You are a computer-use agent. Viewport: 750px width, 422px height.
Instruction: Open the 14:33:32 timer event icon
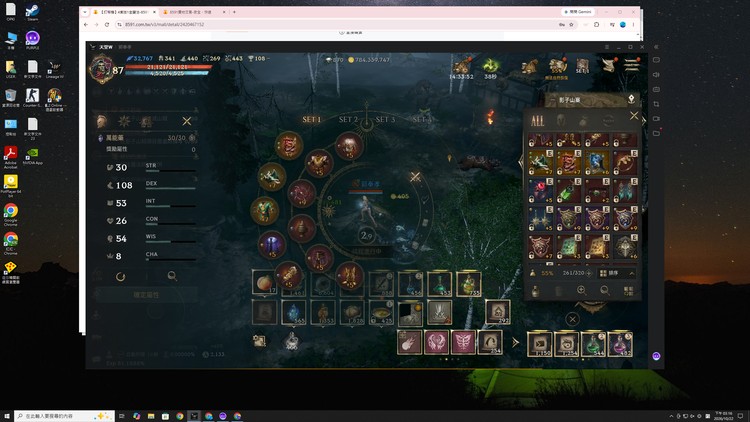coord(462,68)
